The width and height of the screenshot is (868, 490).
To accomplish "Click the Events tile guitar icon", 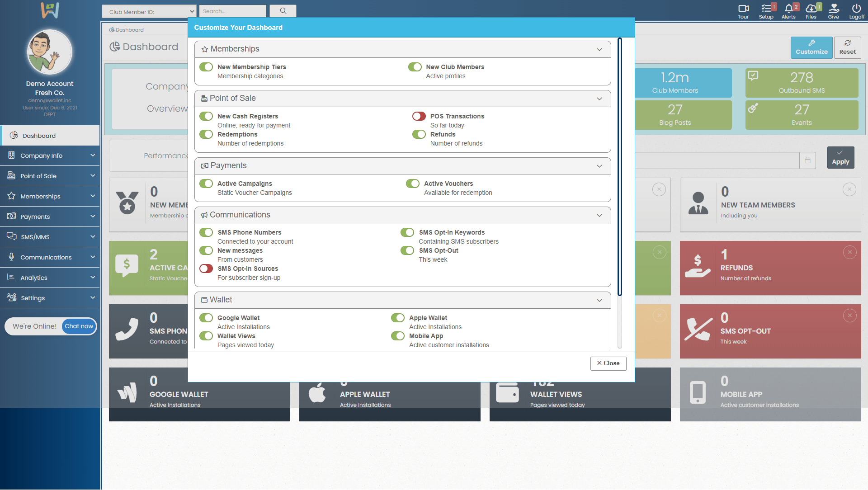I will [753, 108].
